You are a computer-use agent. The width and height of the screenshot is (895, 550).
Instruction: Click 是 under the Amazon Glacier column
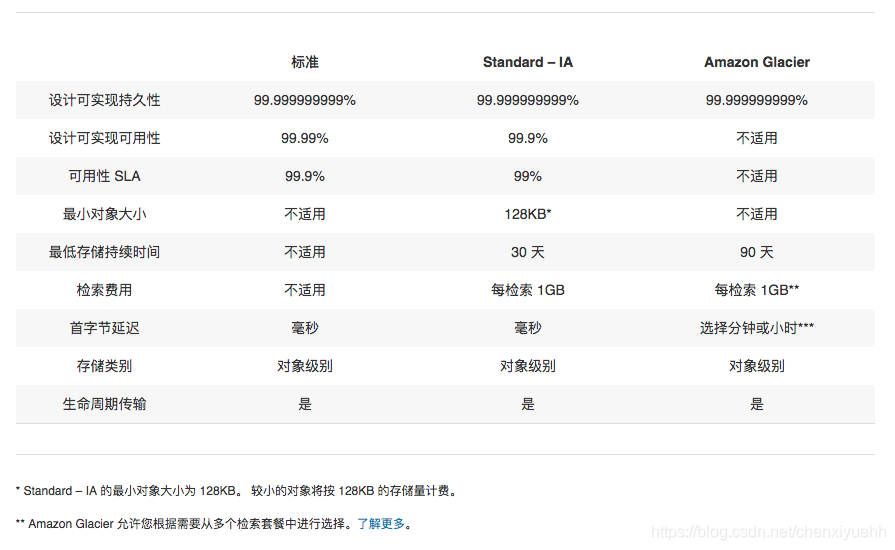click(757, 405)
